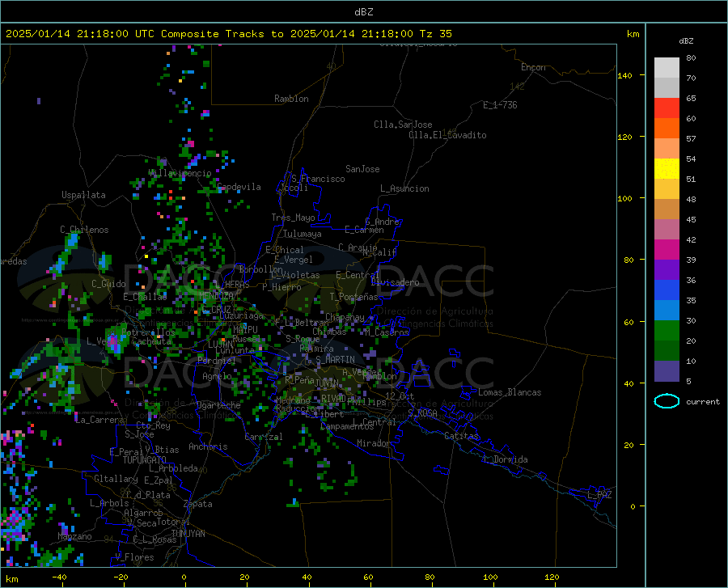Click the green 30 dBZ legend swatch
This screenshot has height=588, width=728.
(667, 331)
